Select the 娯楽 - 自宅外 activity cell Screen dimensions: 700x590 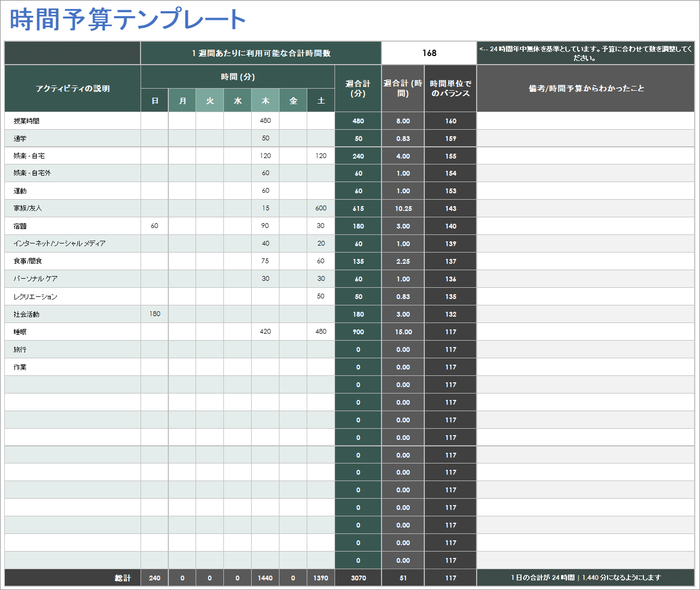click(x=73, y=173)
